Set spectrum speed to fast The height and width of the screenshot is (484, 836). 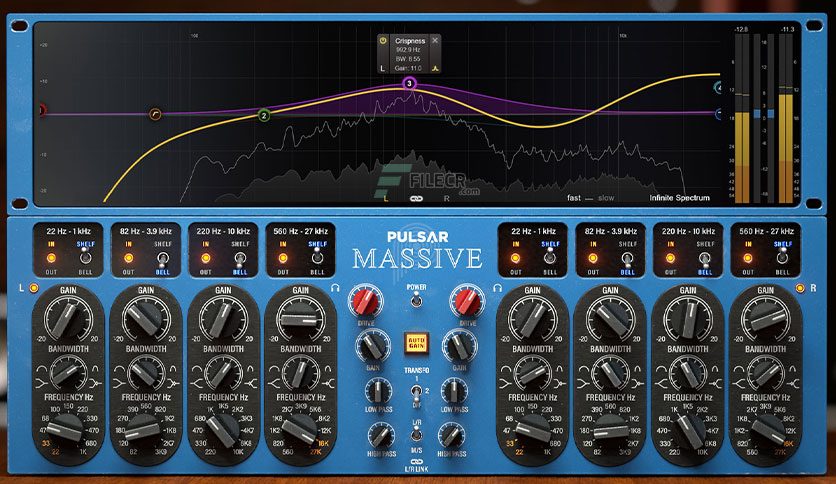pyautogui.click(x=574, y=198)
